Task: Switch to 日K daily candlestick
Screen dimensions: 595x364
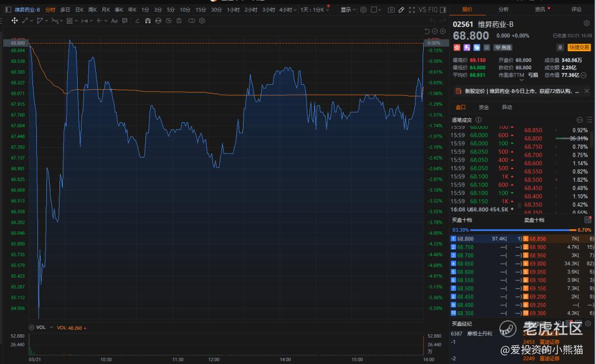Action: tap(79, 9)
